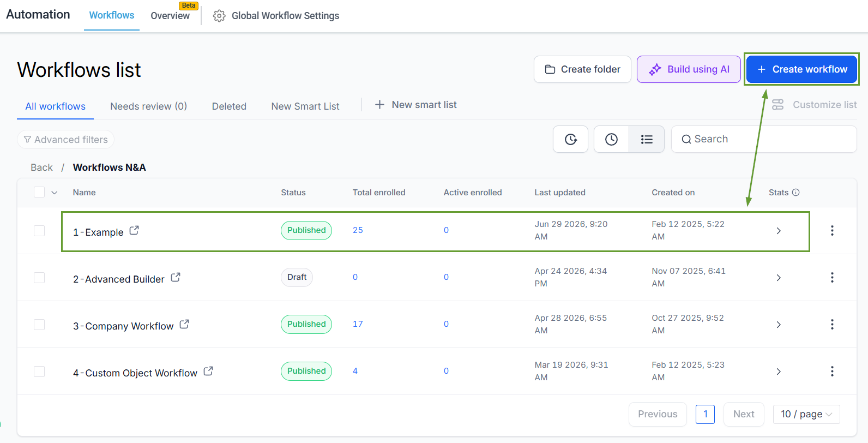Check the box for 1-Example workflow
Viewport: 868px width, 443px height.
(39, 231)
